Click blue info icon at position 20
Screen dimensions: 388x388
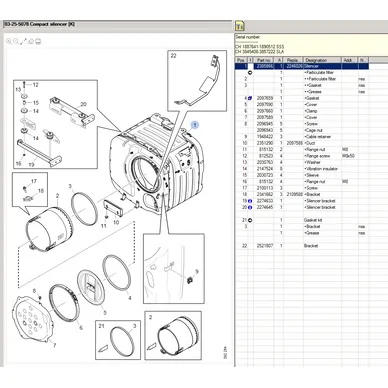click(x=250, y=207)
